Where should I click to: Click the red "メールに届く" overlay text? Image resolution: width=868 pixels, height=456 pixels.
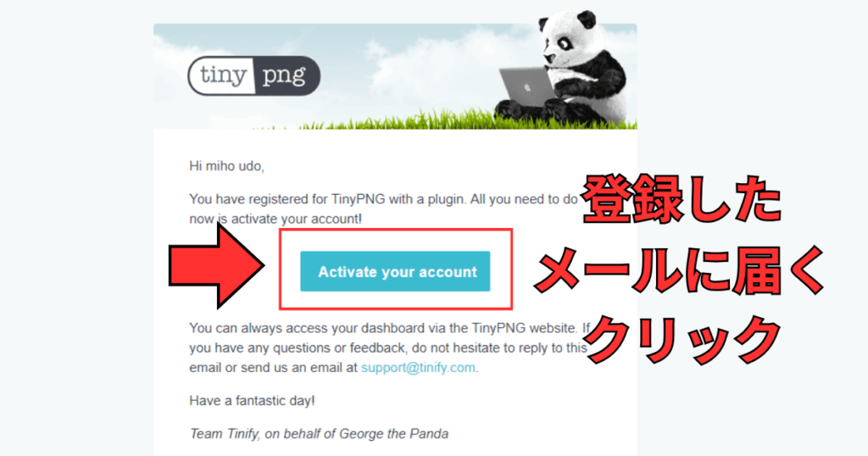point(681,270)
